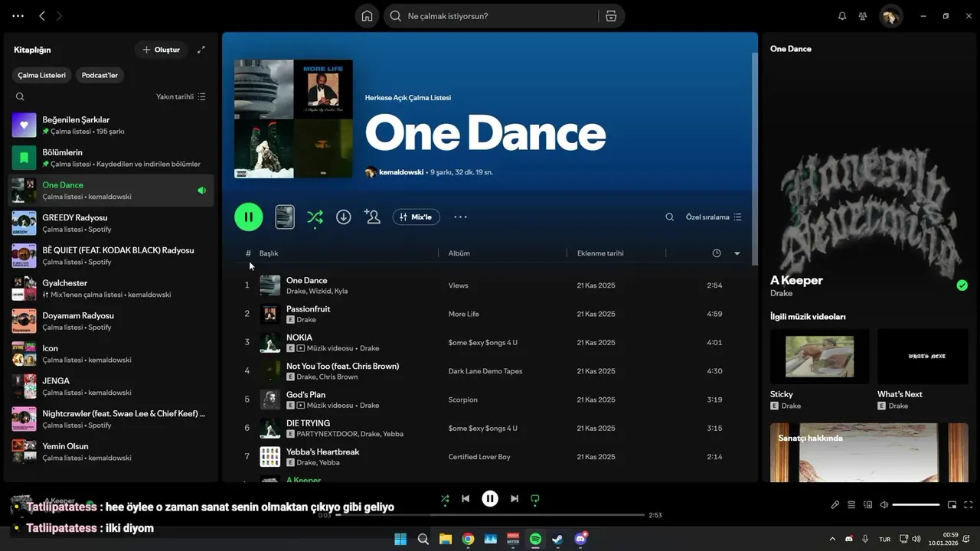Open column options caret in header
The width and height of the screenshot is (980, 551).
pyautogui.click(x=737, y=253)
